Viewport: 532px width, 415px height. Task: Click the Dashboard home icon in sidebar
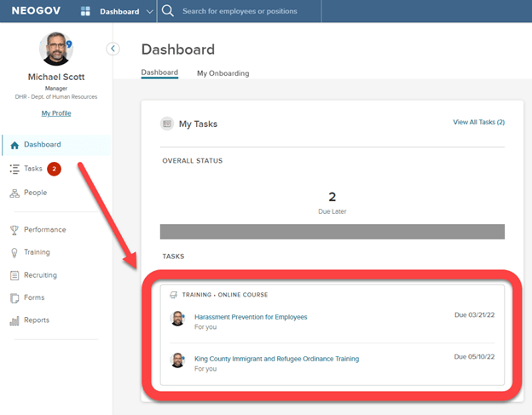14,145
